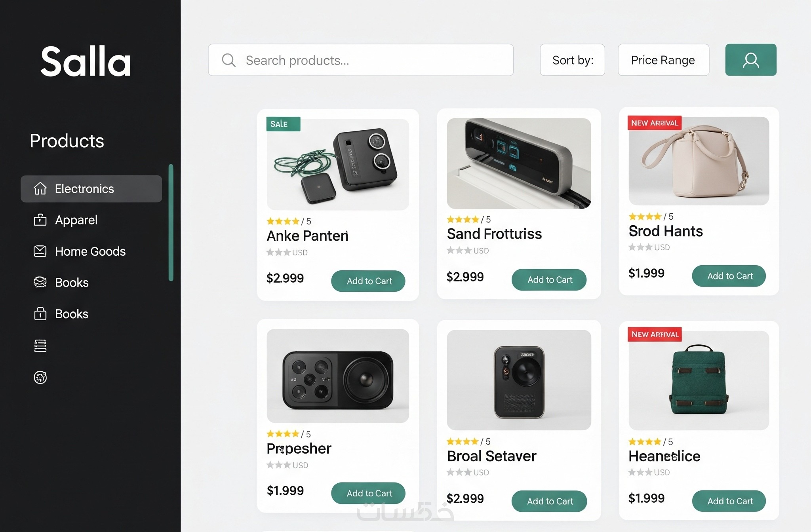Viewport: 811px width, 532px height.
Task: Open the Price Range filter
Action: (x=663, y=60)
